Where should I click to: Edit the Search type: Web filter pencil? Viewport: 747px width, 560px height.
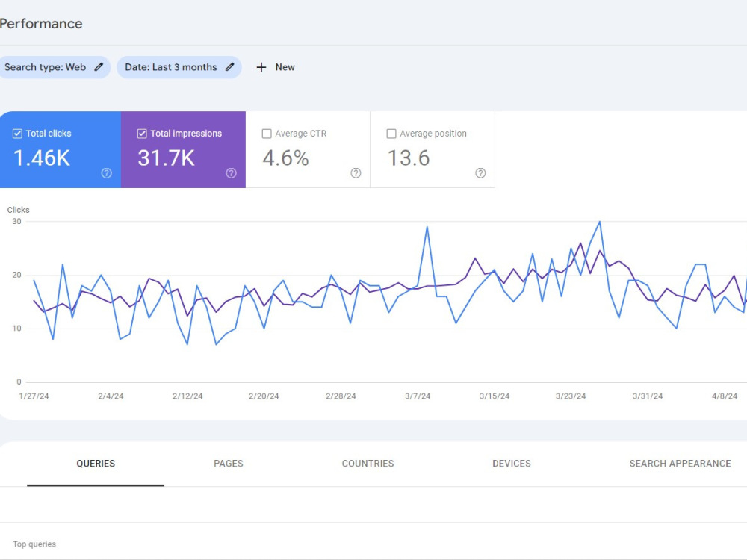pyautogui.click(x=99, y=67)
